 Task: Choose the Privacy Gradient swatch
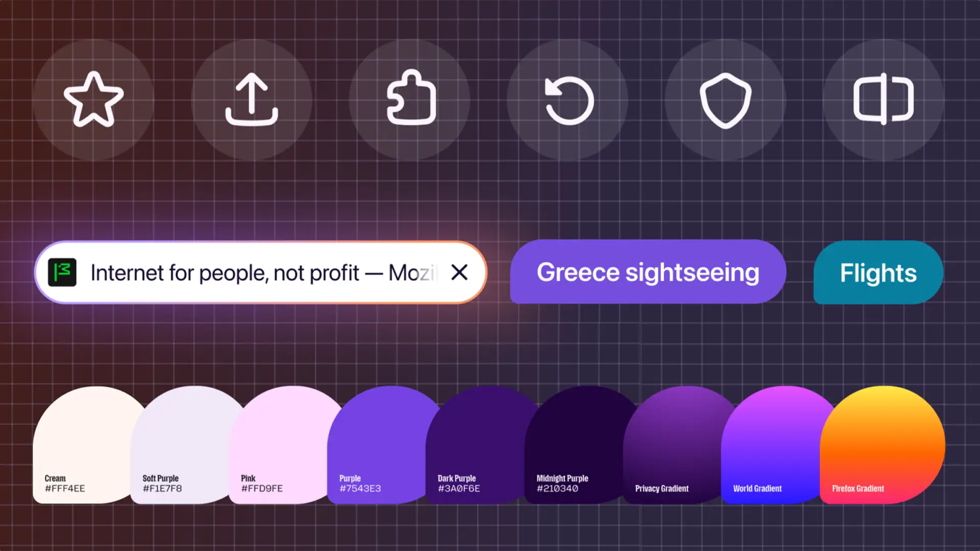point(678,445)
